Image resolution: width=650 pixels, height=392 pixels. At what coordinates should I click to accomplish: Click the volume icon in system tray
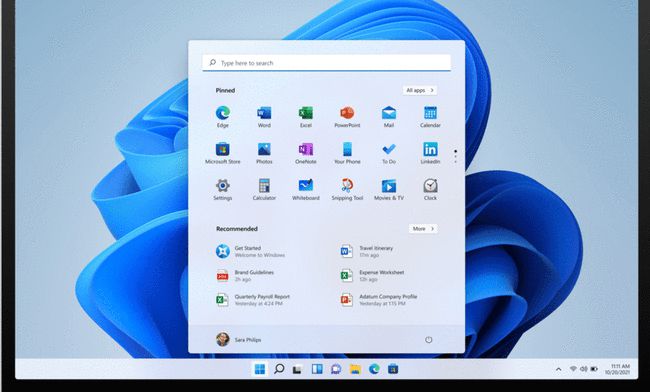[x=584, y=369]
